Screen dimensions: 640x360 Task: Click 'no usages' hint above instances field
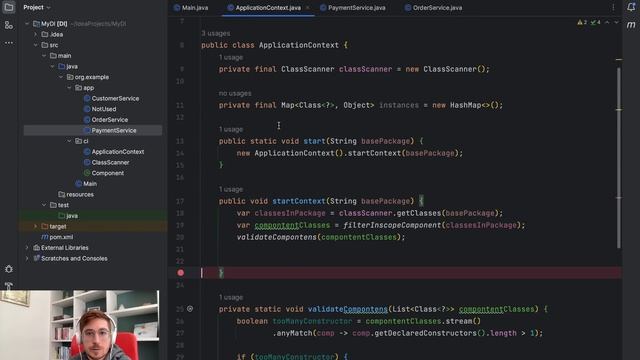tap(235, 93)
